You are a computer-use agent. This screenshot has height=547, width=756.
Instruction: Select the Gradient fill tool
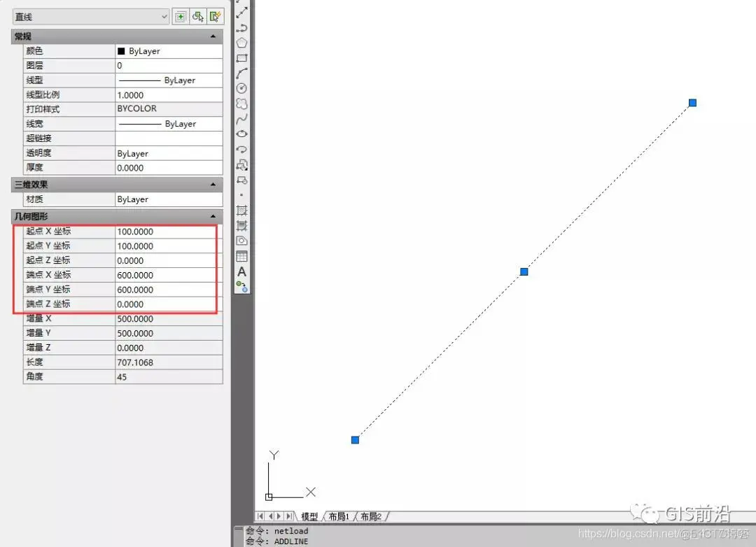pos(241,225)
